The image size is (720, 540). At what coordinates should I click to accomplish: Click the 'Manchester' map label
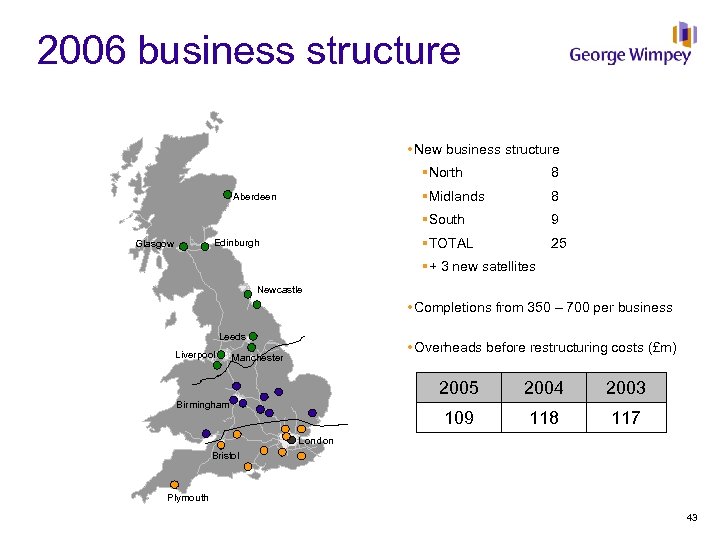point(257,358)
